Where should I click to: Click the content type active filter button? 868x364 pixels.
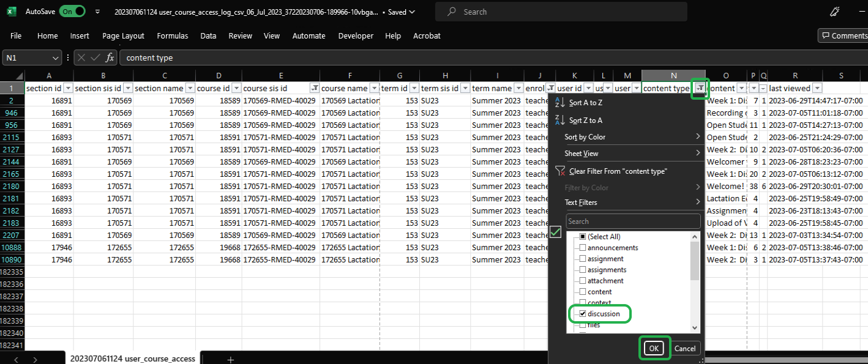pos(700,88)
